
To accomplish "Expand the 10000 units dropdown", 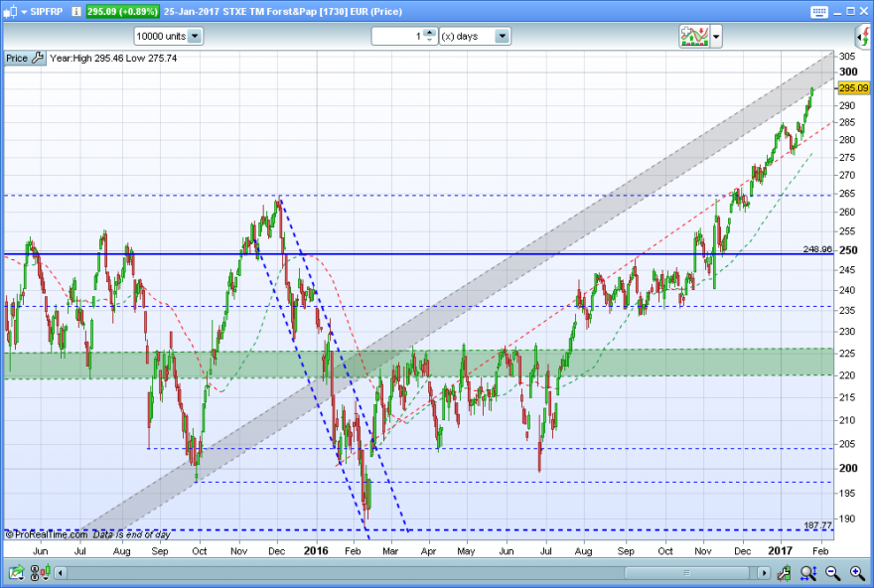I will (x=195, y=36).
